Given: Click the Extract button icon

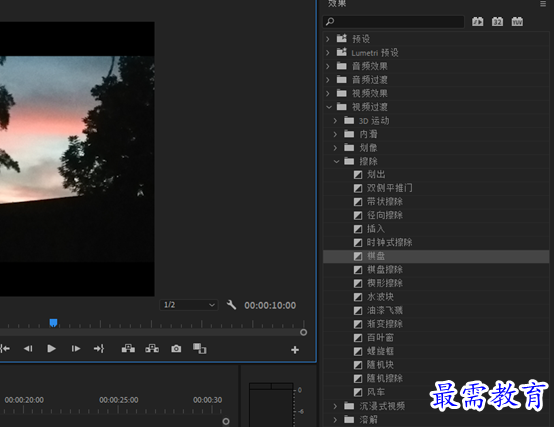Looking at the screenshot, I should [152, 349].
